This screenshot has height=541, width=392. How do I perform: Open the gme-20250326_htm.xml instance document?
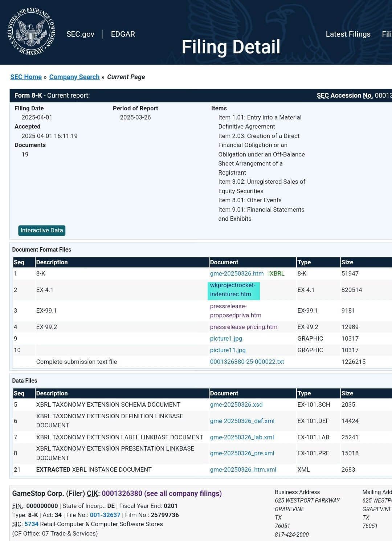click(x=243, y=470)
